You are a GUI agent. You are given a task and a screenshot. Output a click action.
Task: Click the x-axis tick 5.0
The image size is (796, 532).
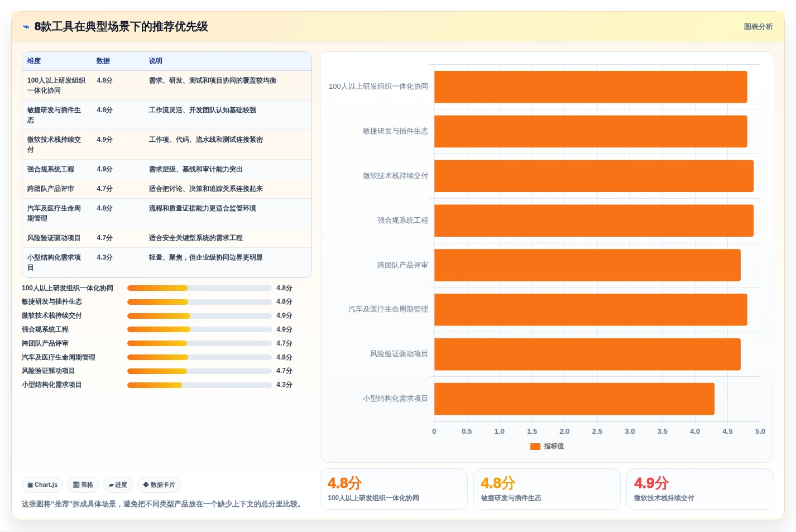(x=760, y=432)
